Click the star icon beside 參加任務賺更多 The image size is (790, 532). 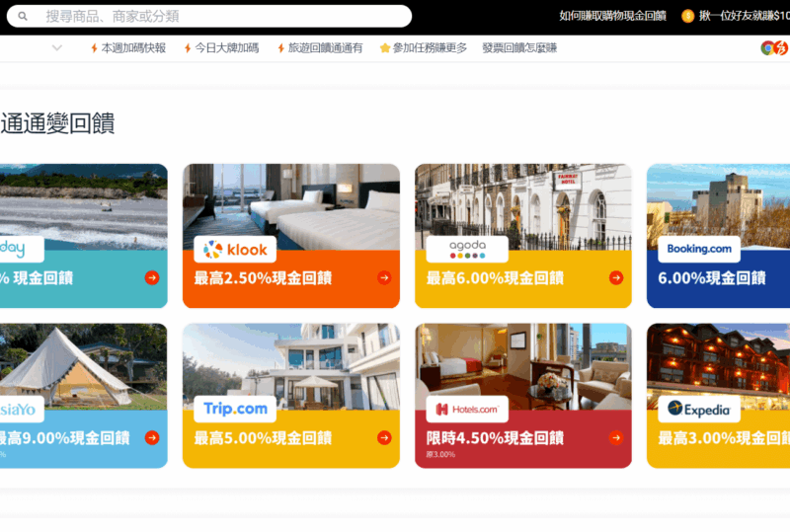click(x=385, y=47)
